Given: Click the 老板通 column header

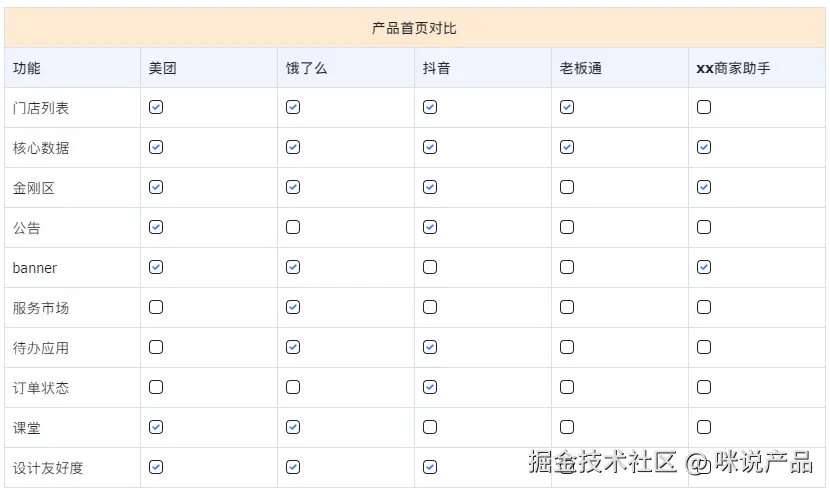Looking at the screenshot, I should 581,68.
